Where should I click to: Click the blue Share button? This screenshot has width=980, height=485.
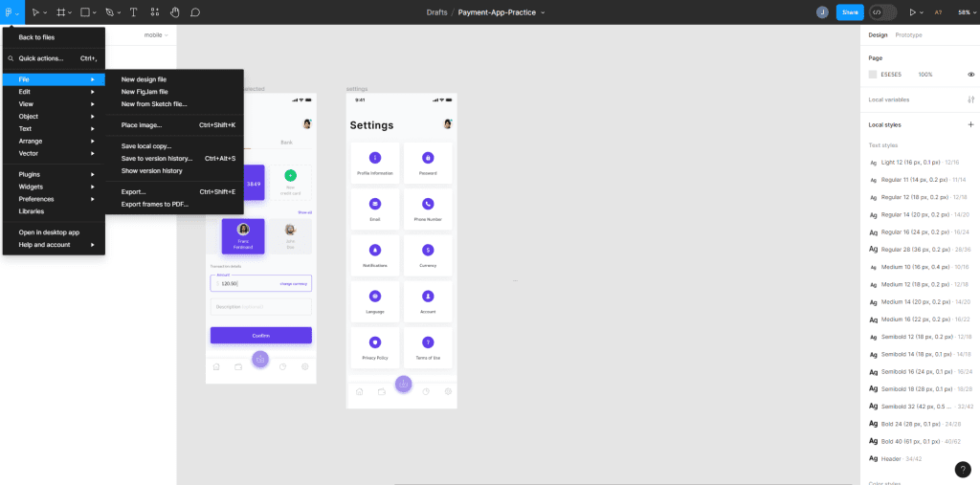point(849,12)
